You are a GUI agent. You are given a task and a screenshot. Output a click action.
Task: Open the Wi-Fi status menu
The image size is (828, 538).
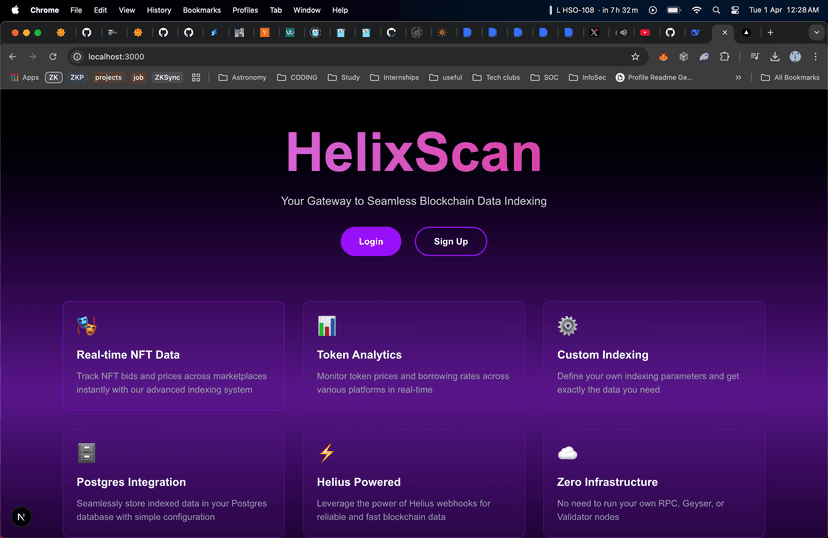(x=697, y=10)
